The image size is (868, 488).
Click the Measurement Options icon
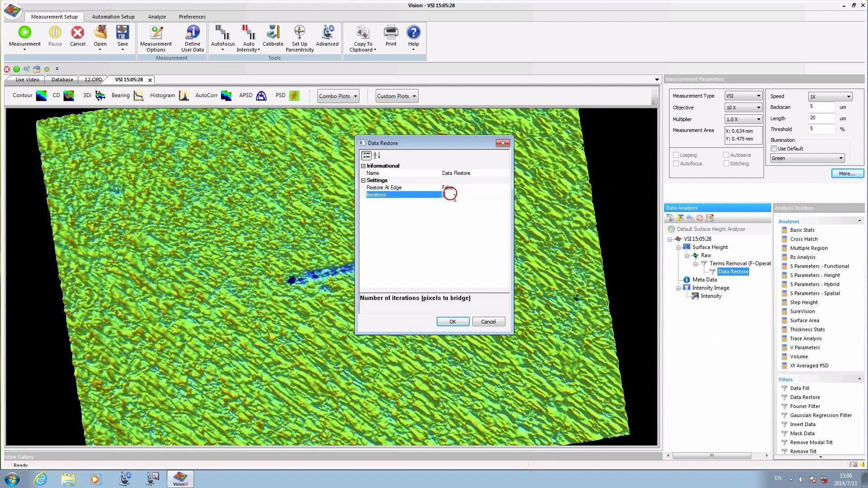(x=156, y=33)
